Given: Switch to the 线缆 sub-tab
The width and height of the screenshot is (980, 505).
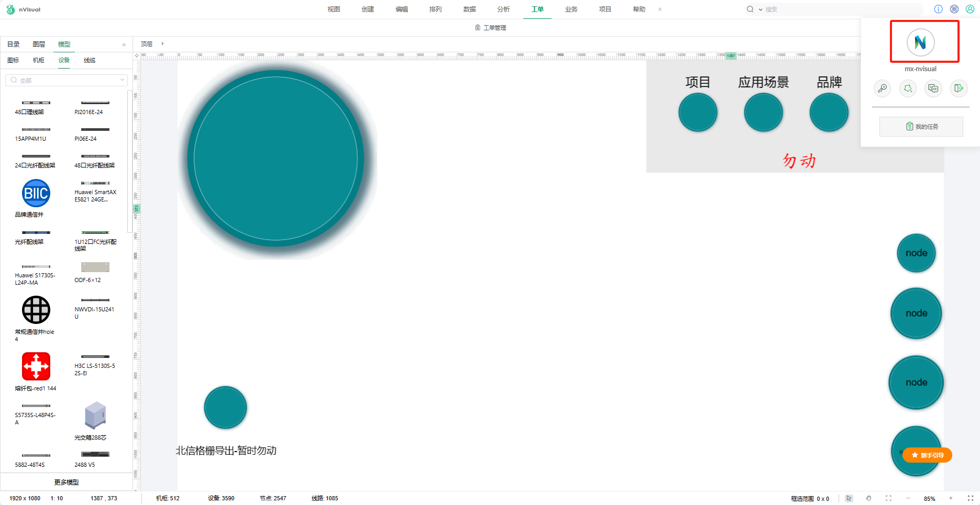Looking at the screenshot, I should [x=90, y=60].
